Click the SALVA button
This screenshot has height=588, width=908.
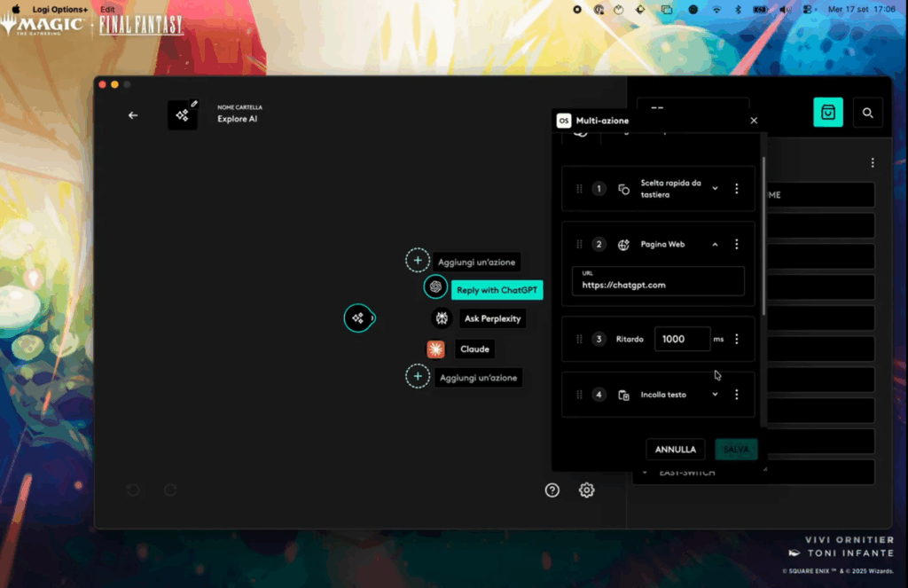tap(736, 450)
